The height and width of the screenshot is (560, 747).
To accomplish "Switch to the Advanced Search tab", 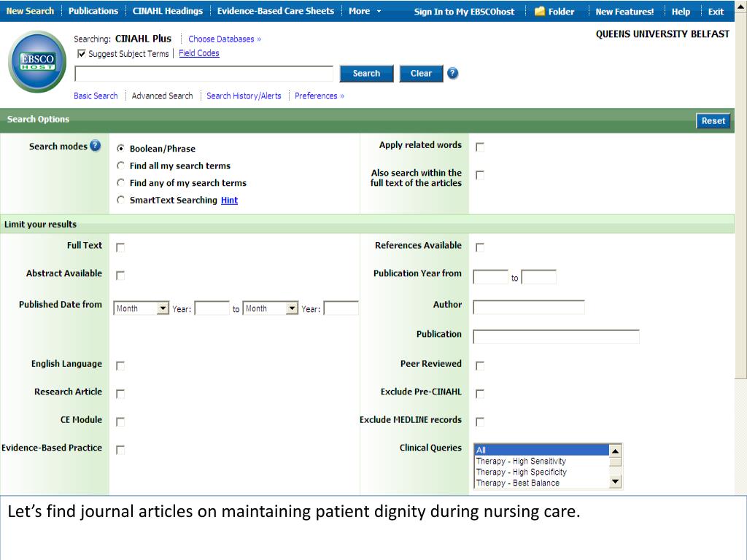I will [x=163, y=96].
